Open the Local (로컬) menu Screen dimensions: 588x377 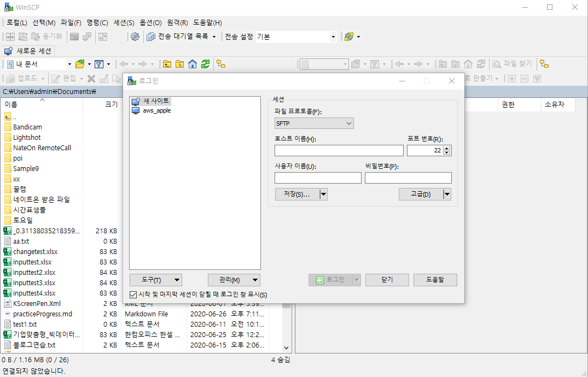coord(16,23)
